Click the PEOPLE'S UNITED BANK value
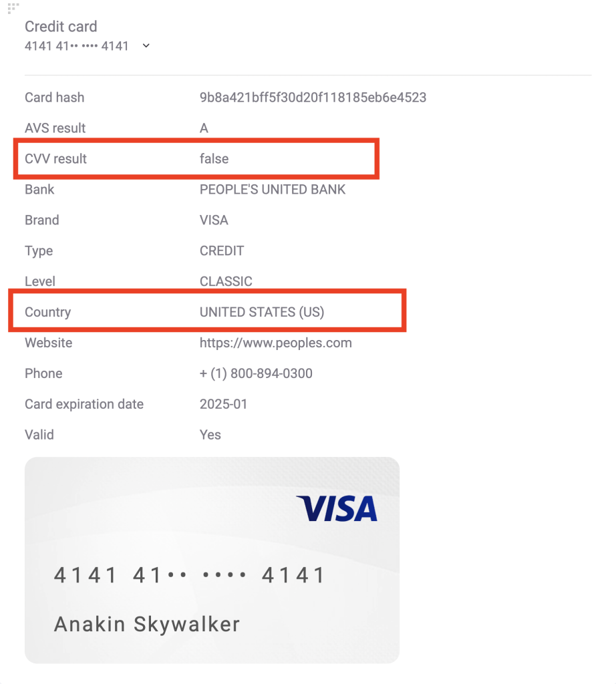 point(273,189)
